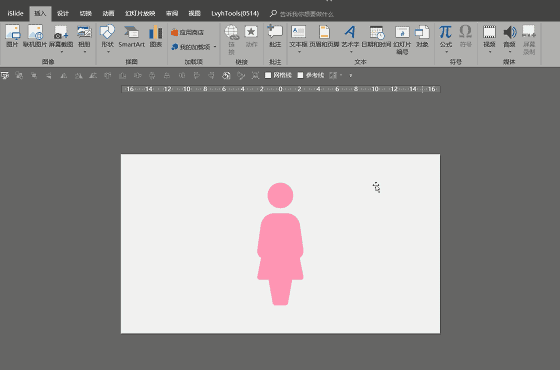Expand the arrow under 公式

point(446,52)
